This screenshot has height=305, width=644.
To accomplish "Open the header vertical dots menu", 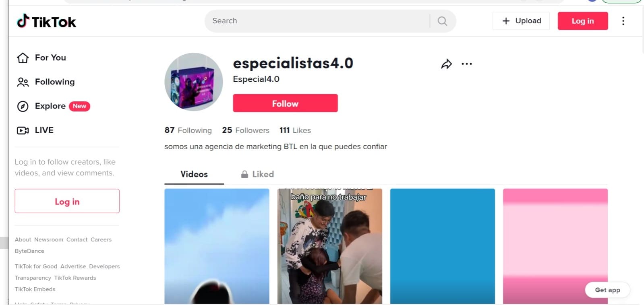I will 623,21.
